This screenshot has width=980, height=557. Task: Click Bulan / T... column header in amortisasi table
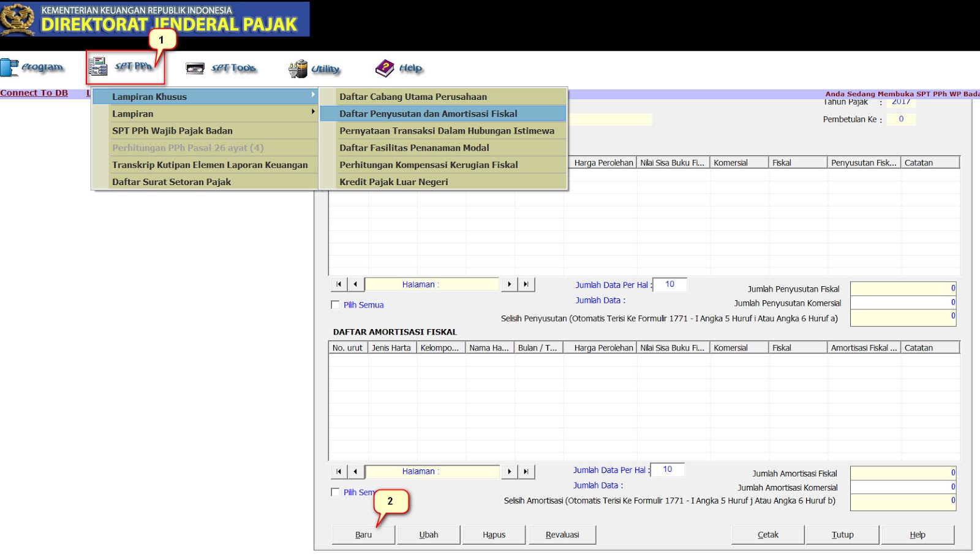pos(539,348)
